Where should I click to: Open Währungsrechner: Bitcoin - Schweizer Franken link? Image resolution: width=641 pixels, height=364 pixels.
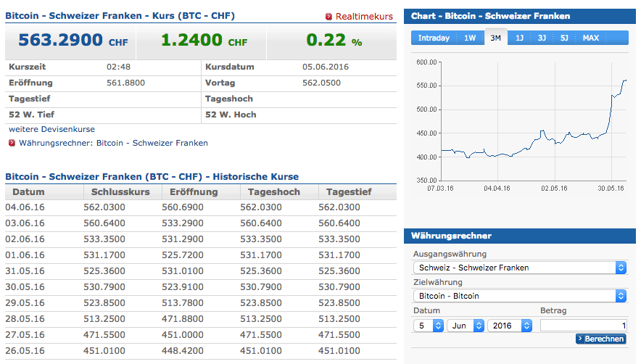click(x=113, y=143)
